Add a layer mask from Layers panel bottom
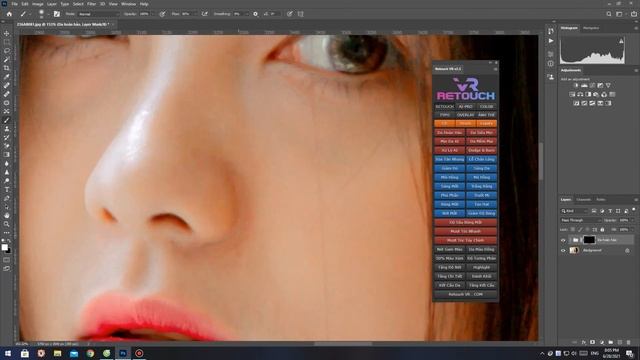Image resolution: width=640 pixels, height=360 pixels. coord(593,342)
